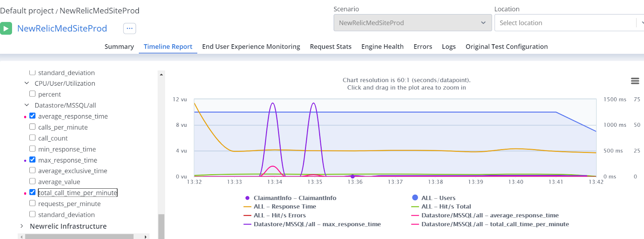Click the tree panel vertical scrollbar thumb
The image size is (644, 239).
point(161,227)
